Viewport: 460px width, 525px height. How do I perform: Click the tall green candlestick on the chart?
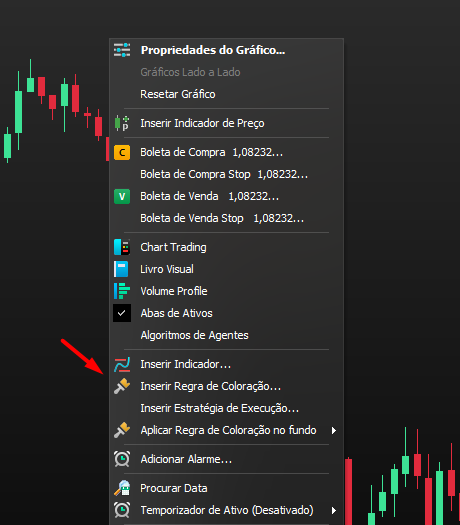(18, 111)
